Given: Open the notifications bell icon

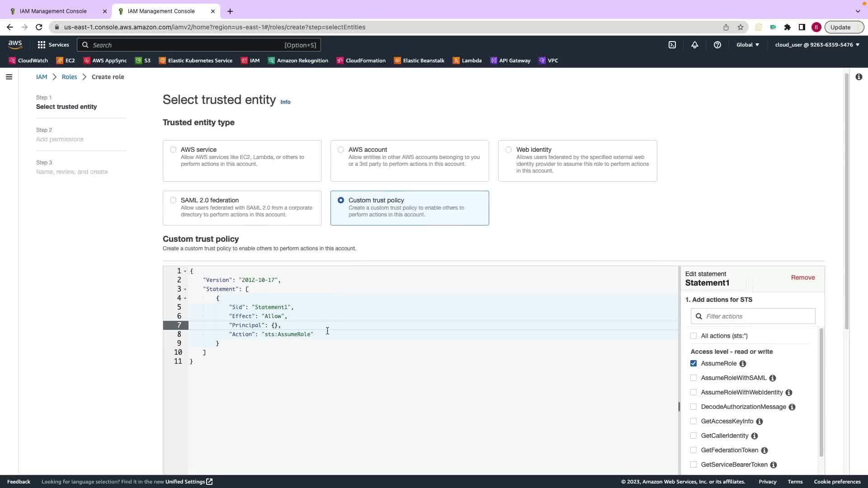Looking at the screenshot, I should (x=695, y=45).
